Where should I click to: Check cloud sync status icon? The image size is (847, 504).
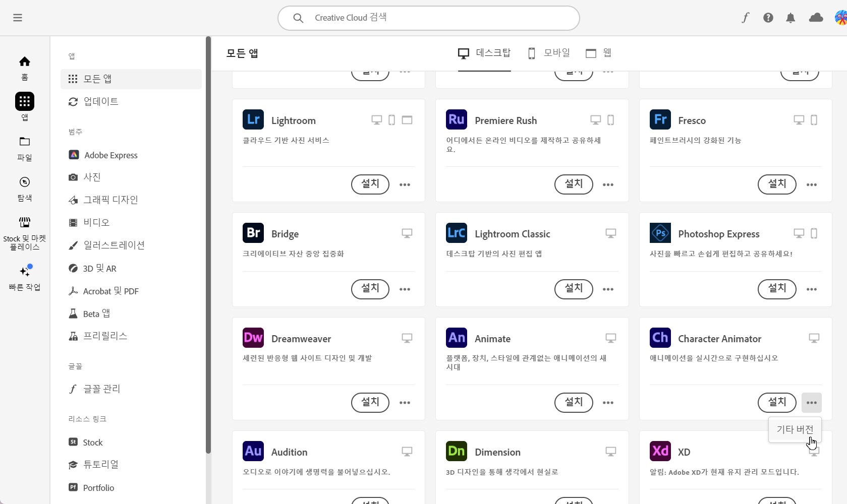[x=816, y=18]
